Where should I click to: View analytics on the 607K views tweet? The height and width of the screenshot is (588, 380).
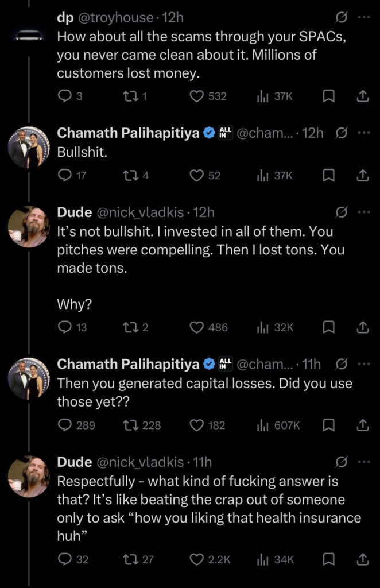coord(262,425)
